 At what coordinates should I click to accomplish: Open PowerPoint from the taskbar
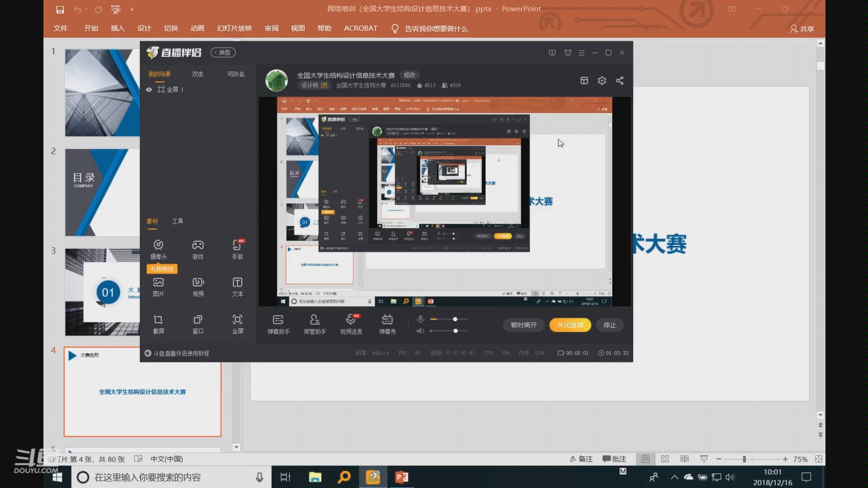402,477
